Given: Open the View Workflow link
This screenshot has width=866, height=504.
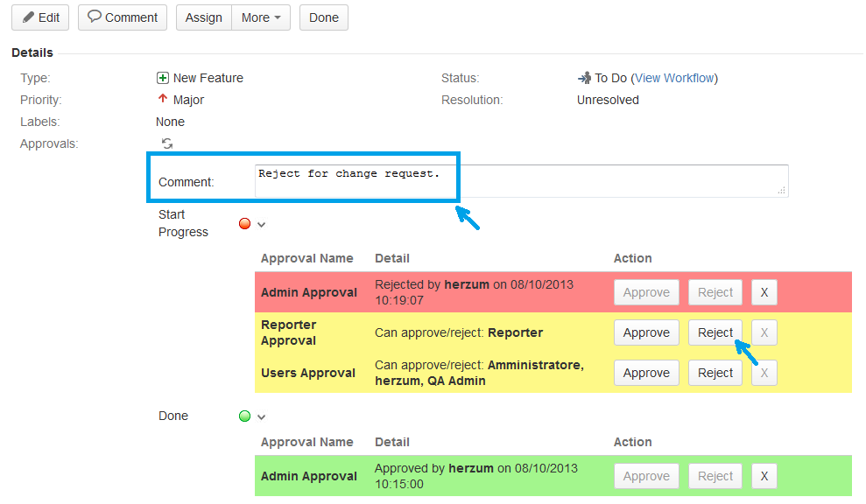Looking at the screenshot, I should [674, 78].
